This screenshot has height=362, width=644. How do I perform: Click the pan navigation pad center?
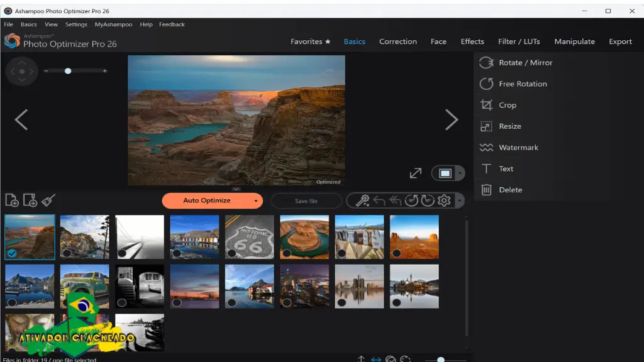(22, 72)
